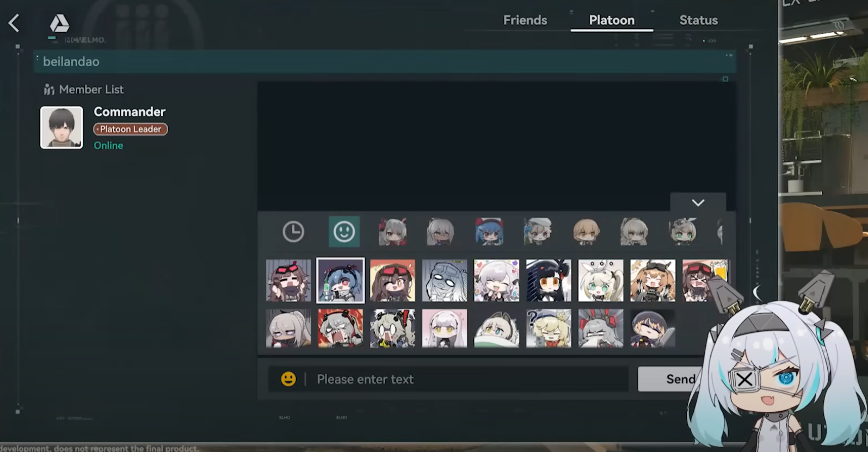Image resolution: width=868 pixels, height=452 pixels.
Task: Select the white-haired girl on pink background sticker
Action: pos(445,329)
